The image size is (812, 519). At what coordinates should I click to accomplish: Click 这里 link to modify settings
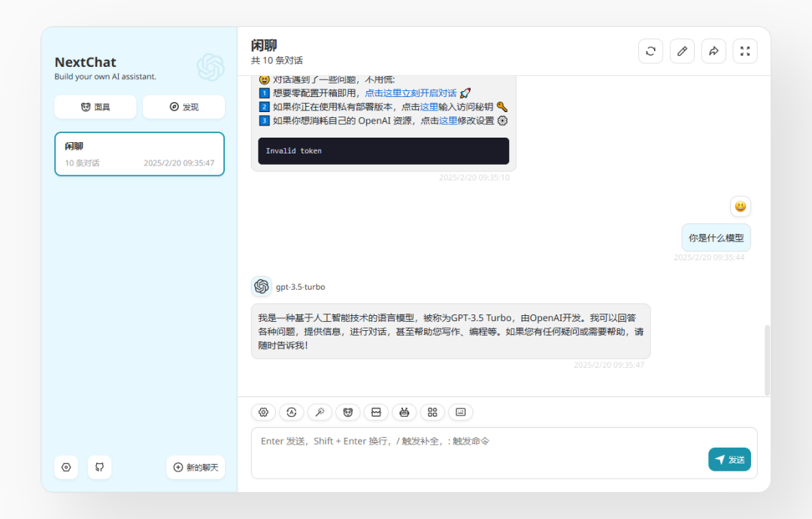coord(448,120)
